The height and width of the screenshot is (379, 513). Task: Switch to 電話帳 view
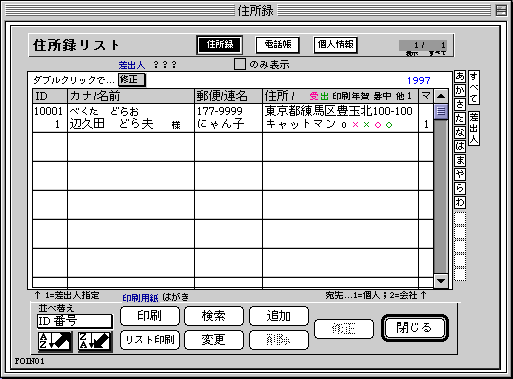point(278,45)
